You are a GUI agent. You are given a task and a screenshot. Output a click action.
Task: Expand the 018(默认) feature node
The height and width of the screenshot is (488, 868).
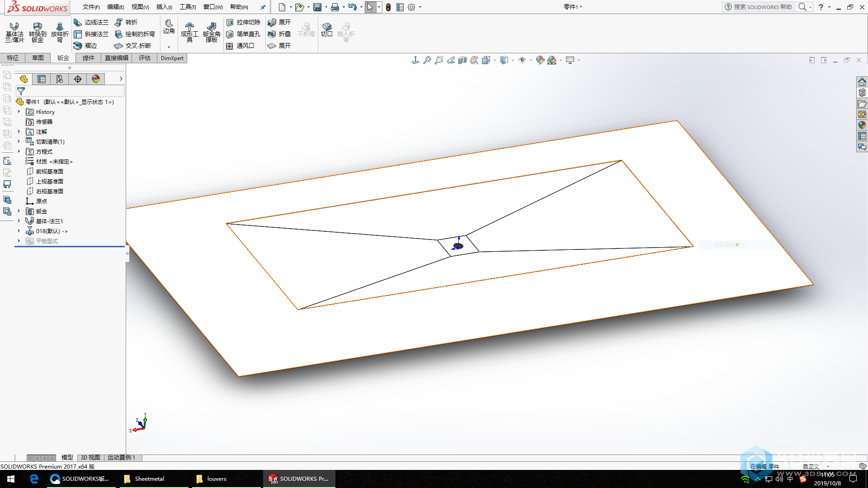pyautogui.click(x=19, y=231)
